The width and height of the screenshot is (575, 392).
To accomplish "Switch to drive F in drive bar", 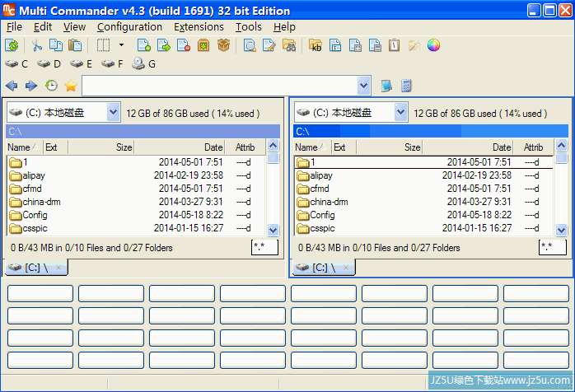I will click(x=112, y=64).
